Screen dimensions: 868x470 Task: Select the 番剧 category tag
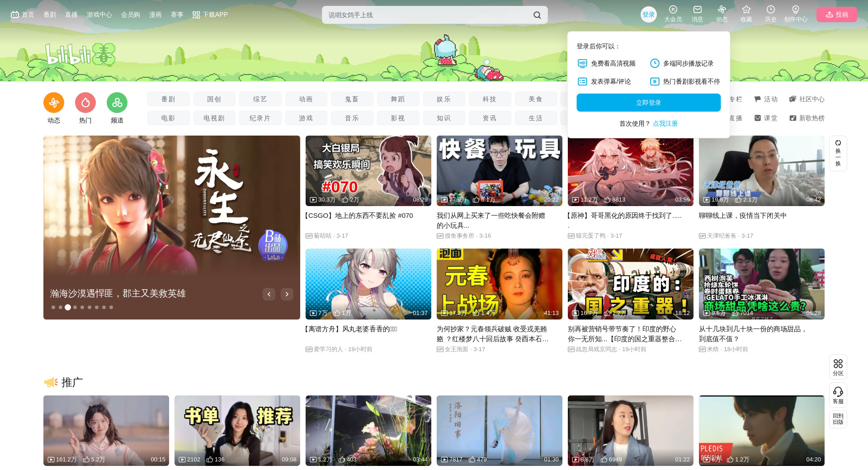click(x=168, y=99)
